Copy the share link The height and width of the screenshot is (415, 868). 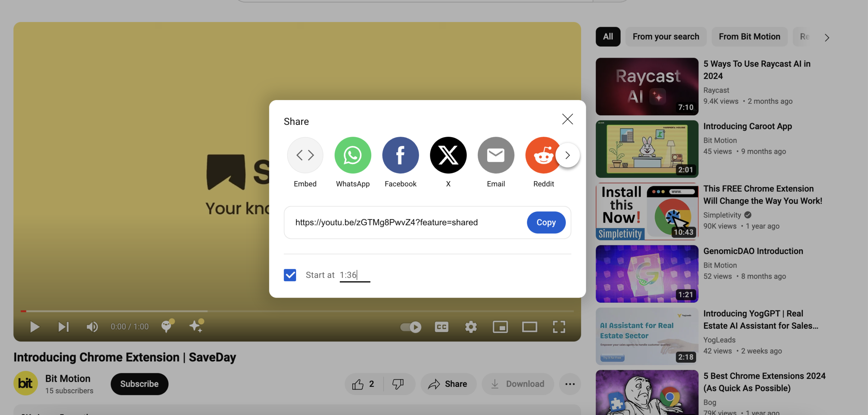click(x=546, y=222)
